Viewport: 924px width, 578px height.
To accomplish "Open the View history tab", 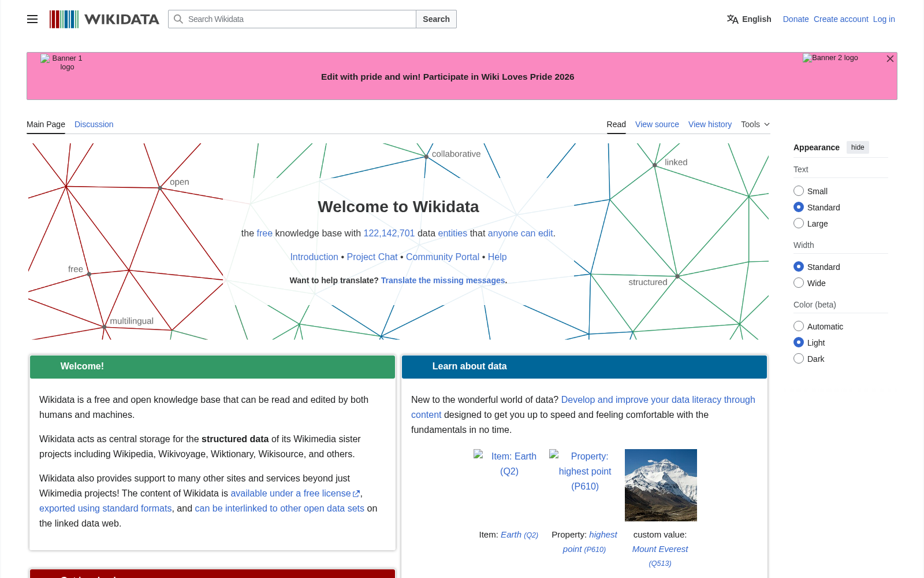I will pos(710,124).
